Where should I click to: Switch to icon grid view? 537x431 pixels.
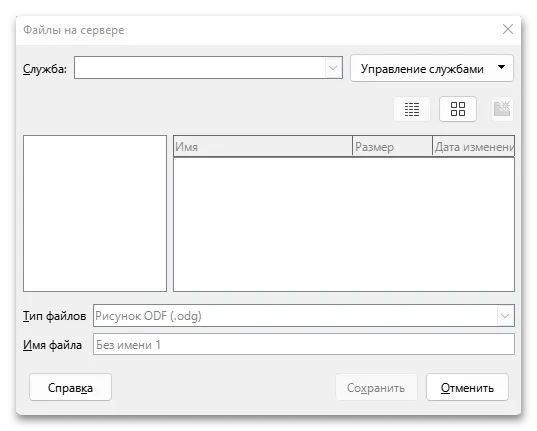458,109
